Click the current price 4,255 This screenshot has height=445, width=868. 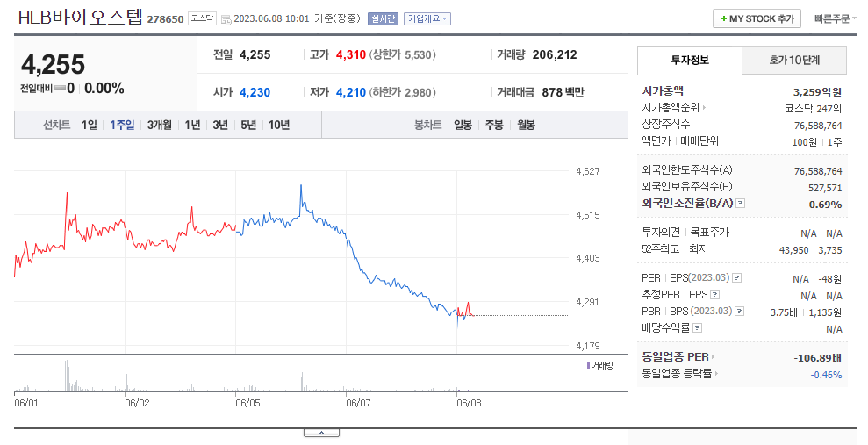click(54, 65)
